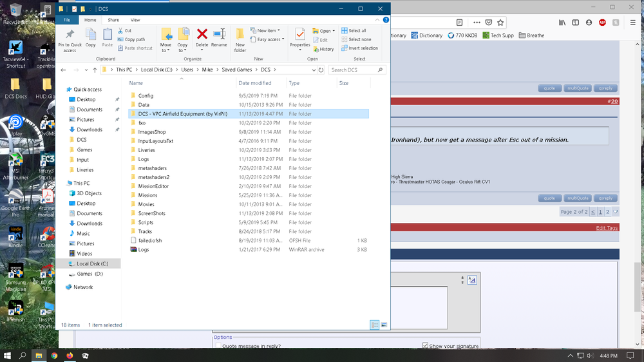Click taskbar search magnifier

click(x=23, y=356)
